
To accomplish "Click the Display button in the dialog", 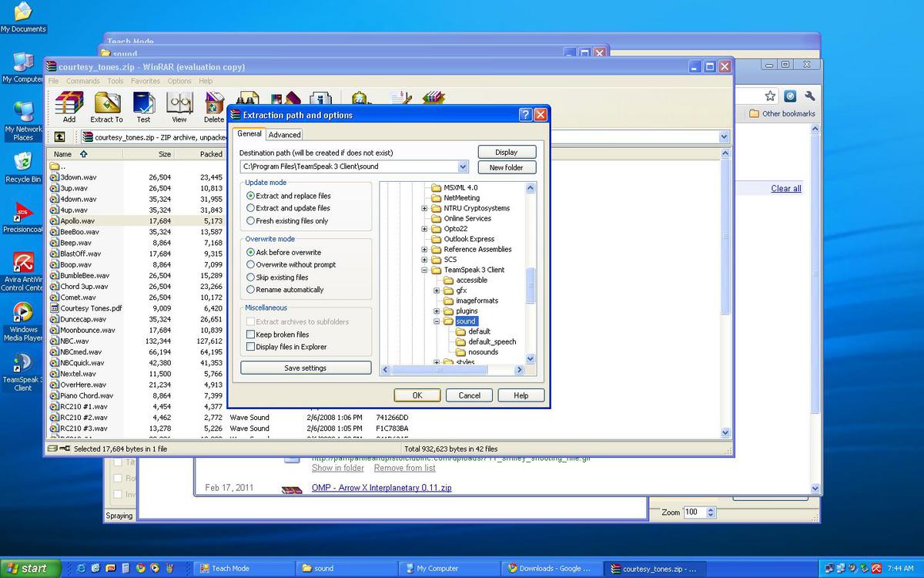I will [x=507, y=152].
